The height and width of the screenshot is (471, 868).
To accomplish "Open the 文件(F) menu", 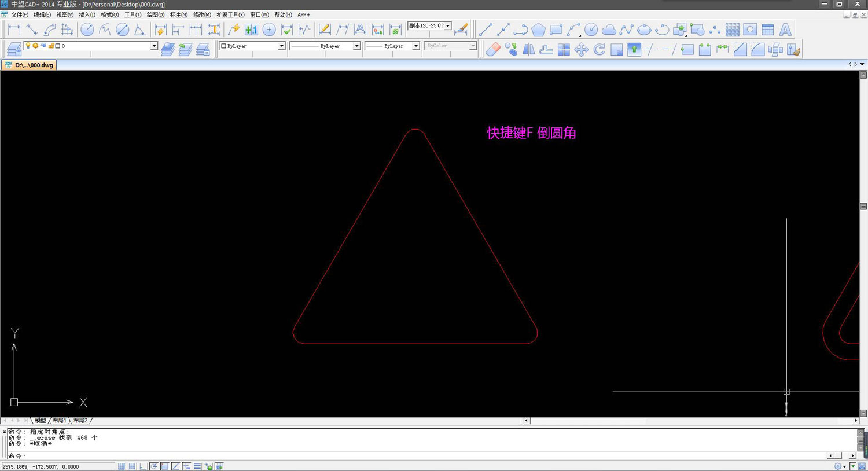I will 20,15.
